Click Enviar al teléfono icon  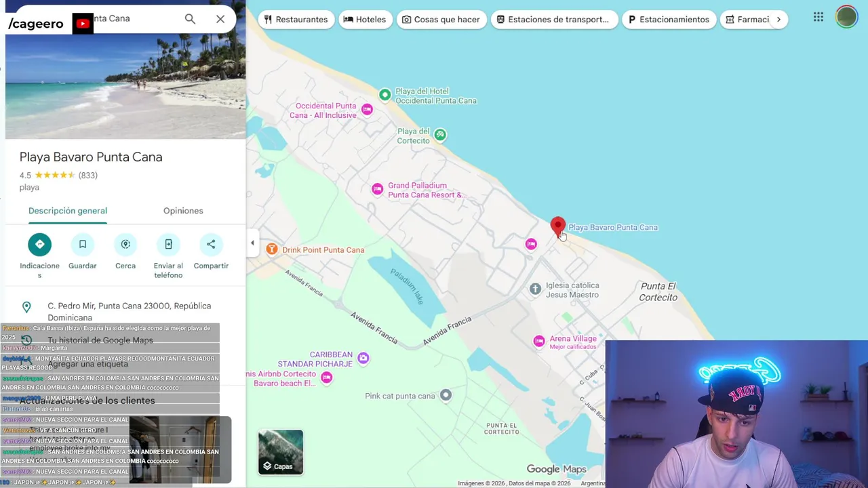click(x=168, y=244)
